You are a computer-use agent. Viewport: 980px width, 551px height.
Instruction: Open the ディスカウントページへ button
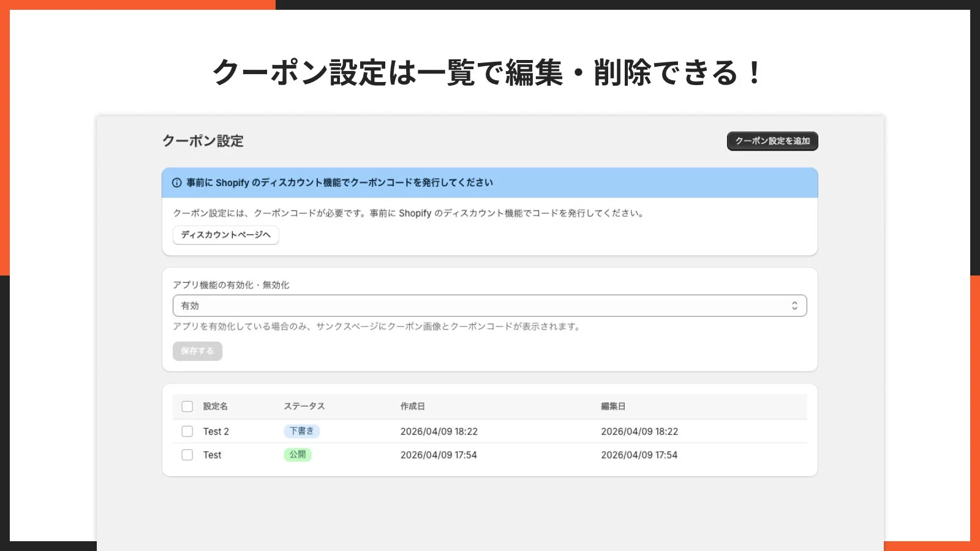click(x=225, y=235)
